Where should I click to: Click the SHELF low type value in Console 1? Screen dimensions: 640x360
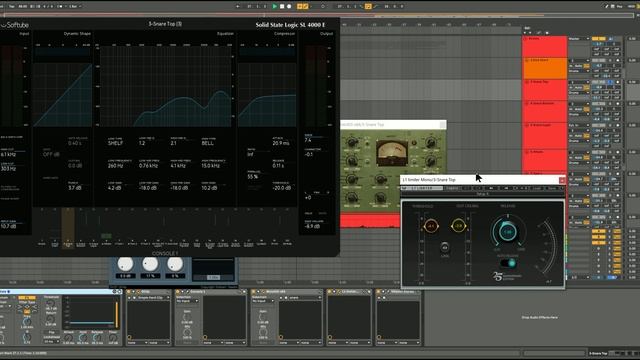pyautogui.click(x=116, y=143)
